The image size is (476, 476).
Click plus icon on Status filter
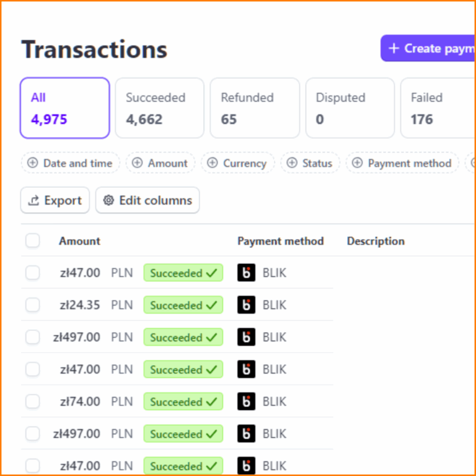coord(292,163)
